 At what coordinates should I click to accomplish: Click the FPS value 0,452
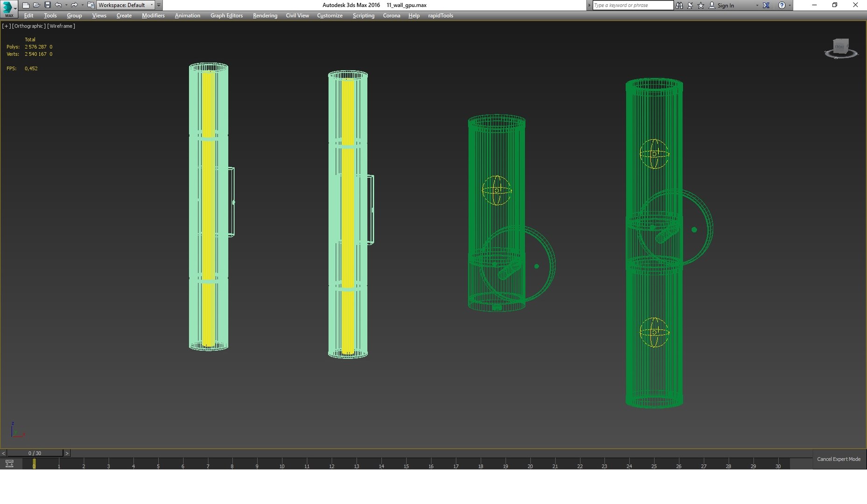pyautogui.click(x=31, y=68)
